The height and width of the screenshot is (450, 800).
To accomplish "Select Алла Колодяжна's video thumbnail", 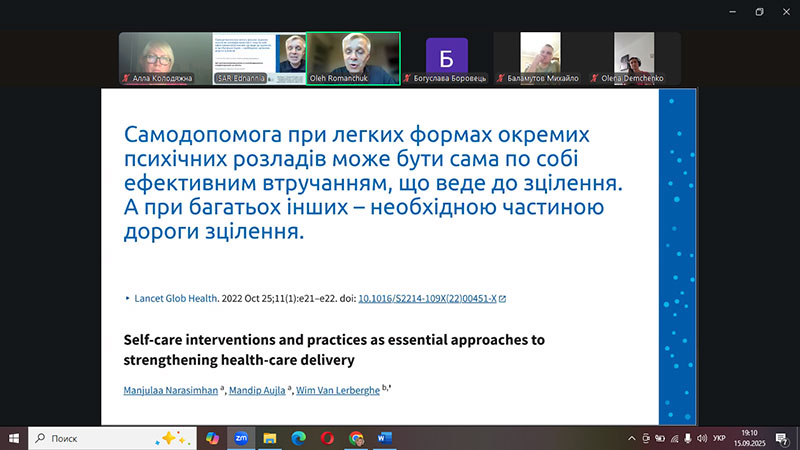I will coord(164,58).
